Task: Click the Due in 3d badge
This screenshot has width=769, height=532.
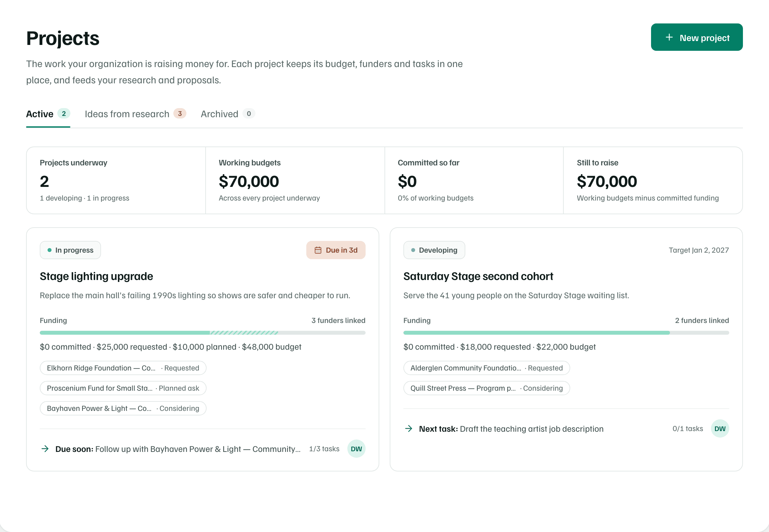Action: (x=336, y=250)
